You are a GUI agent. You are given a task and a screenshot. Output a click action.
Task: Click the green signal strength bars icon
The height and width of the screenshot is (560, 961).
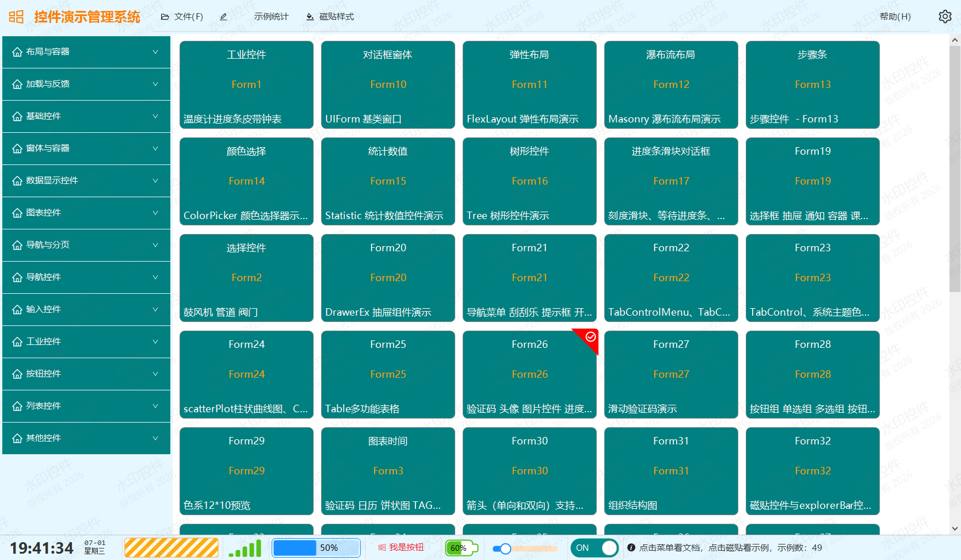[245, 548]
